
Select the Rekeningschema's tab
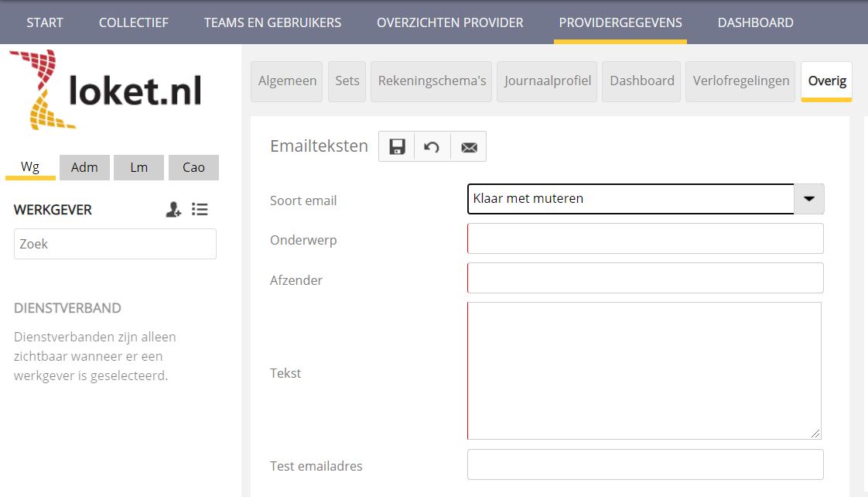tap(432, 81)
